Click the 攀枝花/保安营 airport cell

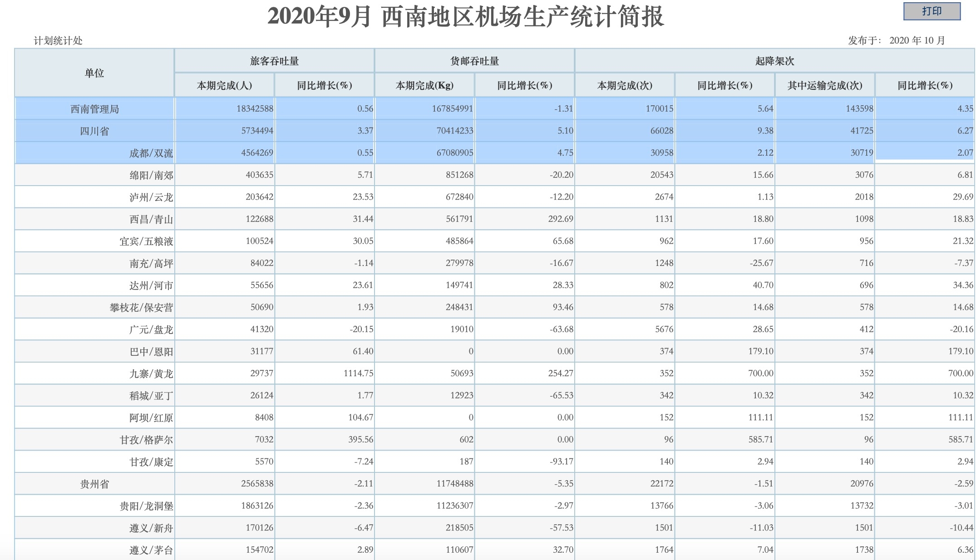(x=141, y=308)
